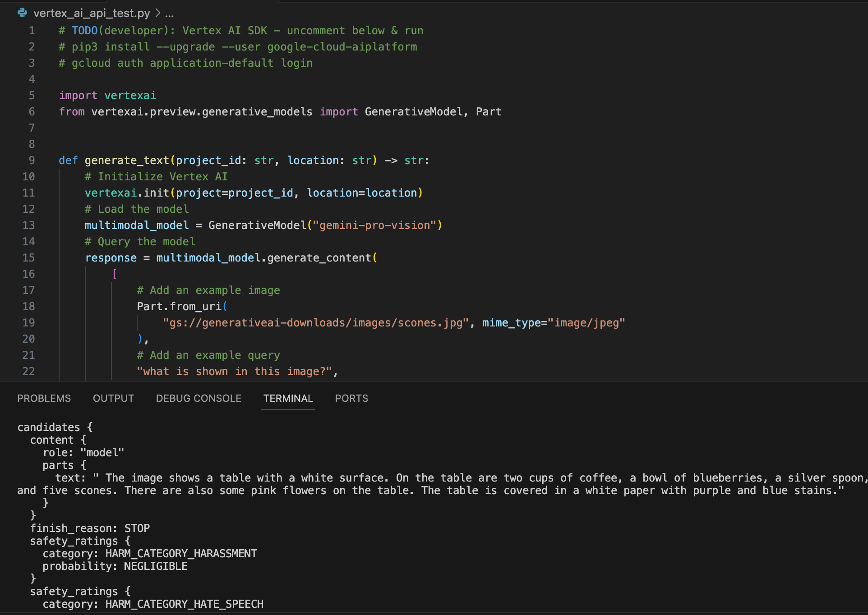Click the Python file icon in breadcrumb

[x=22, y=13]
